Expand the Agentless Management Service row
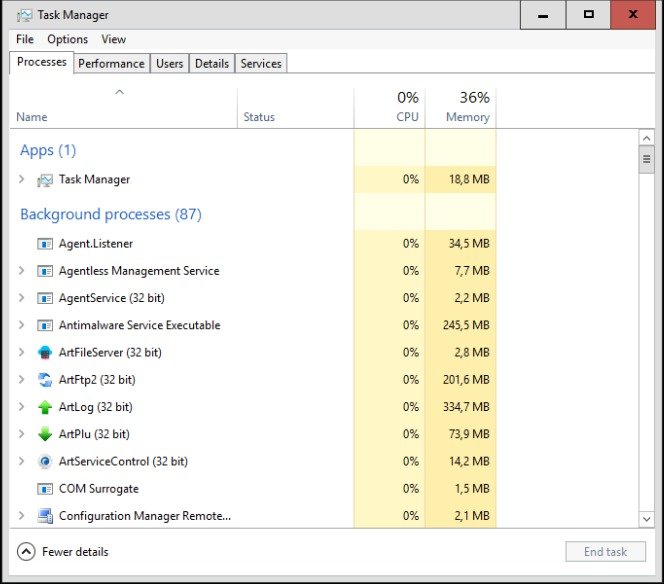Screen dimensions: 664x584 point(22,271)
